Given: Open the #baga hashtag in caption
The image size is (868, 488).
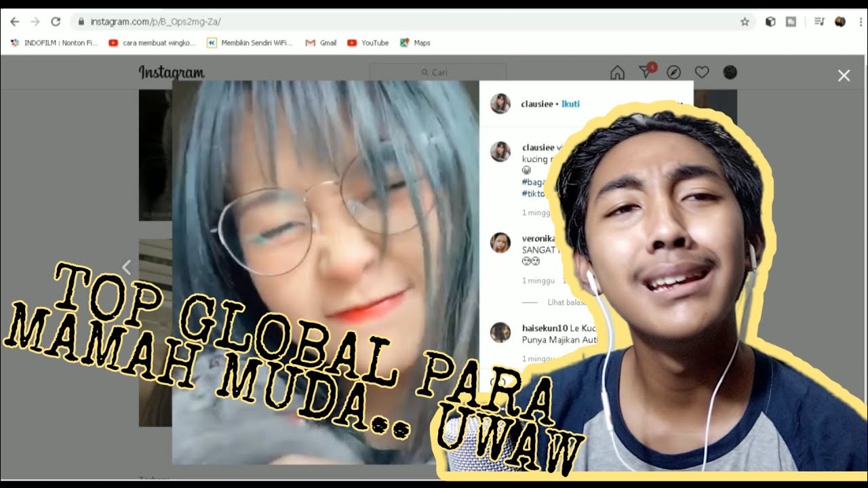Looking at the screenshot, I should pyautogui.click(x=535, y=182).
